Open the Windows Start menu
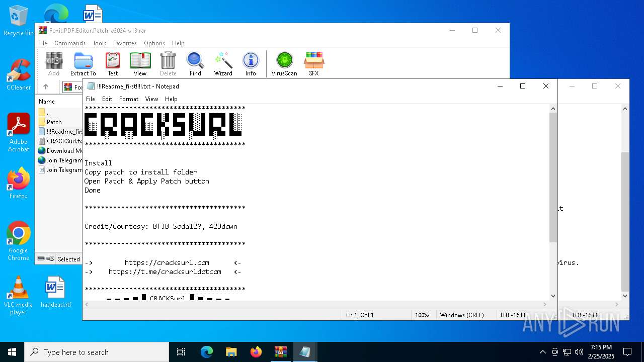 [x=12, y=352]
